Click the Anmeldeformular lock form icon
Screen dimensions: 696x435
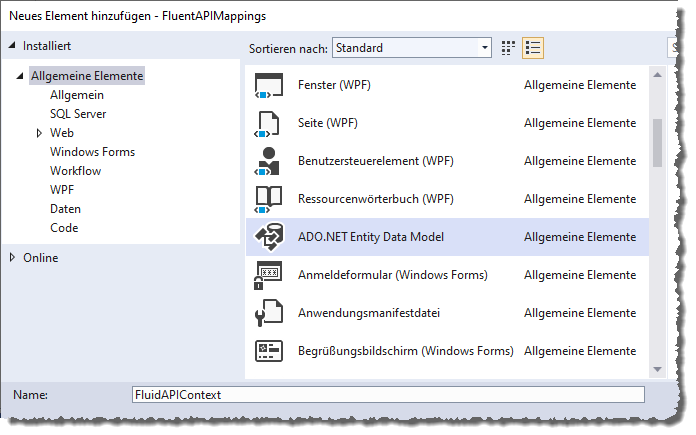[x=268, y=275]
